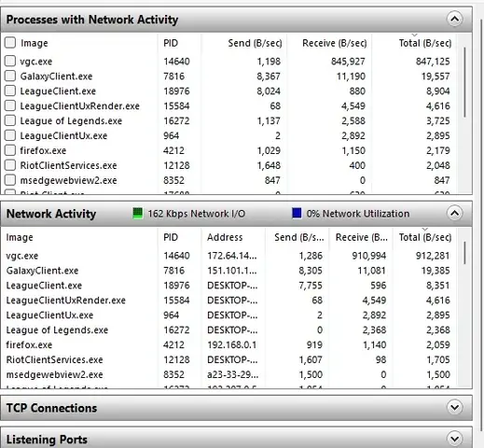
Task: Click the Processes with Network Activity title
Action: click(x=92, y=20)
